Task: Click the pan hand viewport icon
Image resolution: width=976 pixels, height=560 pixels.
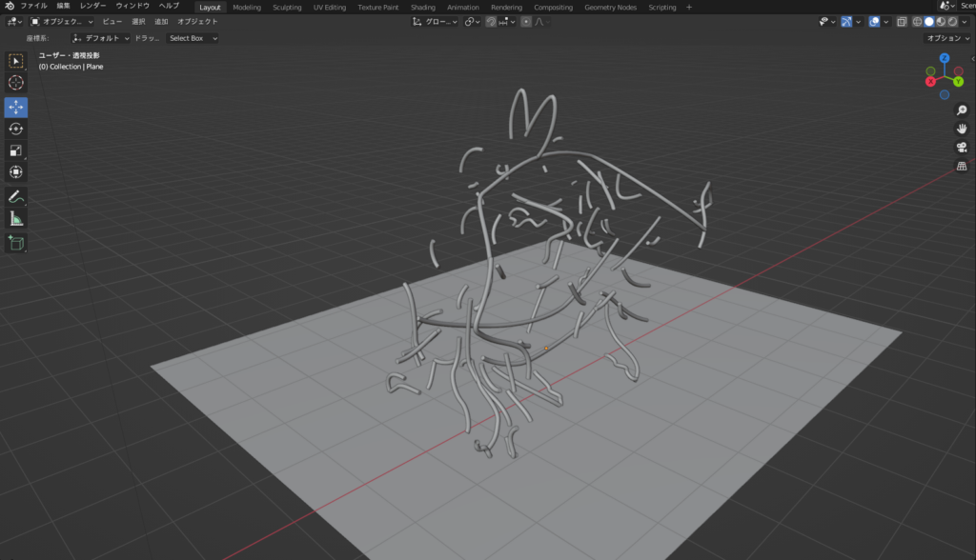Action: [962, 129]
